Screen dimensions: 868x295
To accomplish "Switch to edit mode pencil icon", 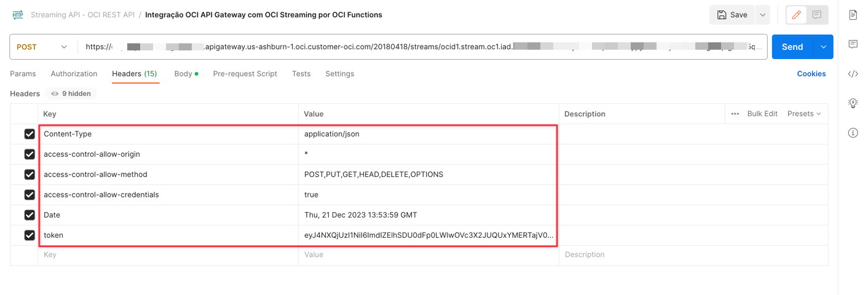I will (x=797, y=15).
